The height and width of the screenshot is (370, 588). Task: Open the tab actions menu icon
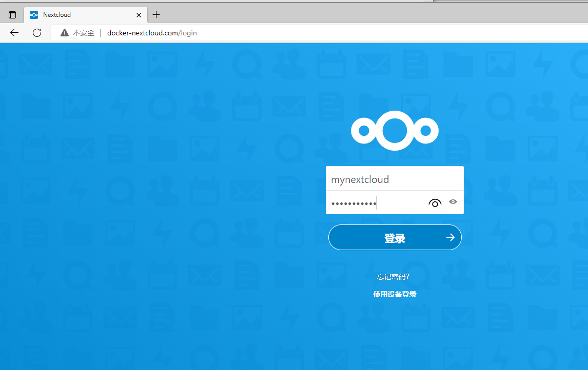[12, 15]
